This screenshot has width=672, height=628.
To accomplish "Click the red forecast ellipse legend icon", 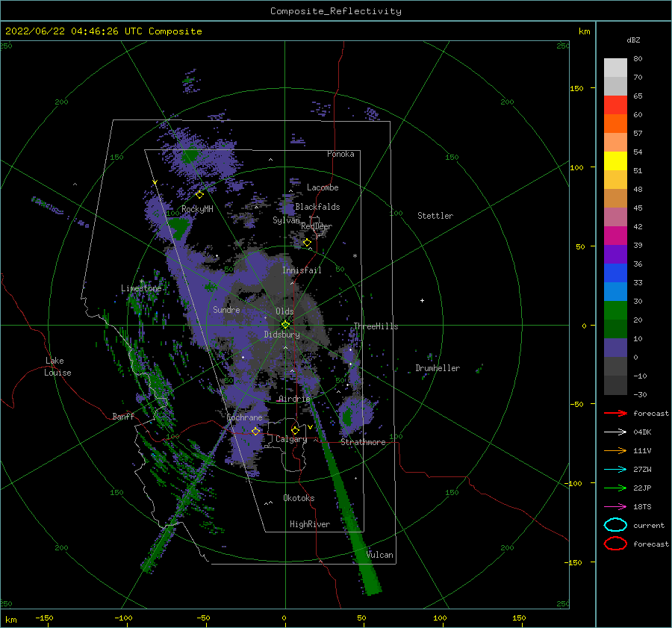I will coord(615,544).
